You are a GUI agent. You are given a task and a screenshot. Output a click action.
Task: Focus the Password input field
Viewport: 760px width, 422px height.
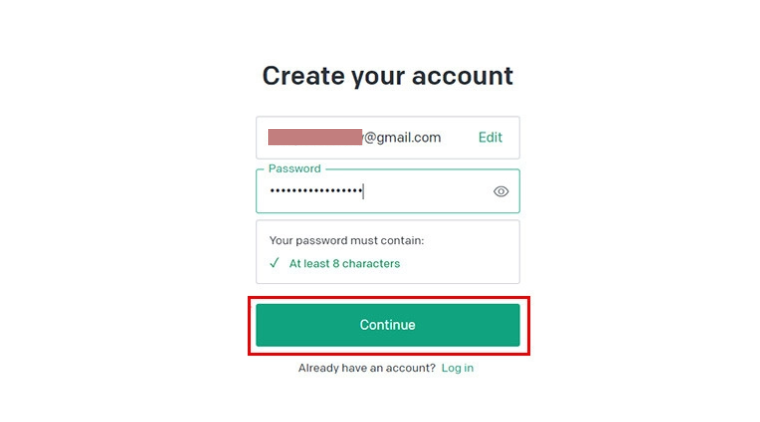388,191
